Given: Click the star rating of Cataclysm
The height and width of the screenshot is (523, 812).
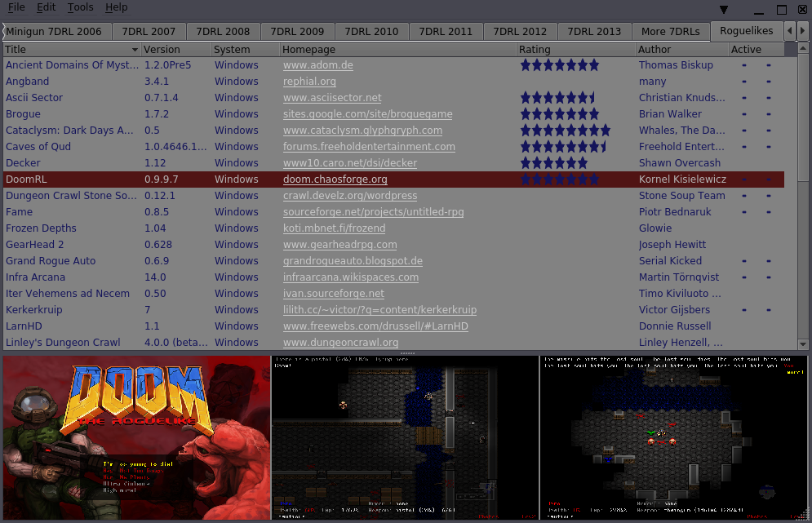Looking at the screenshot, I should click(x=565, y=131).
